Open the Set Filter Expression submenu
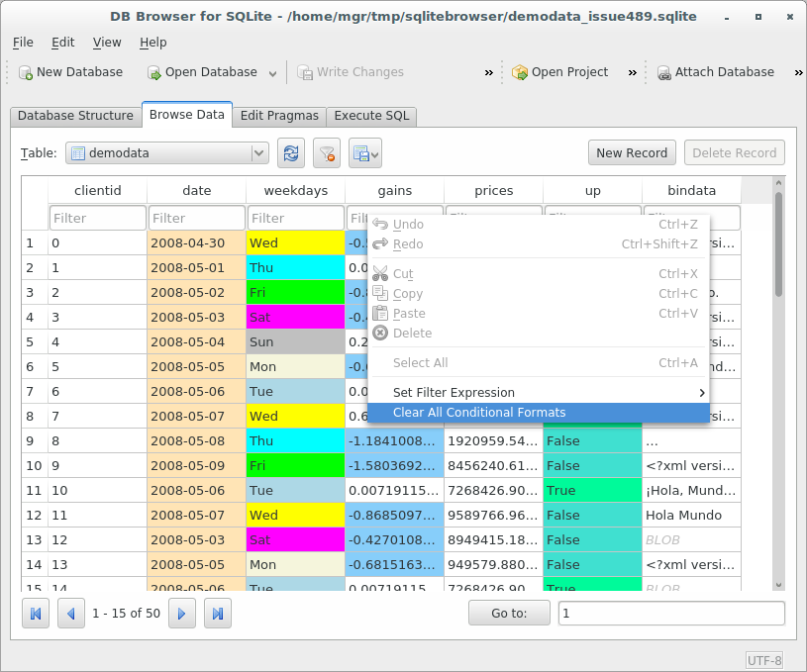Screen dimensions: 807x672 point(539,393)
